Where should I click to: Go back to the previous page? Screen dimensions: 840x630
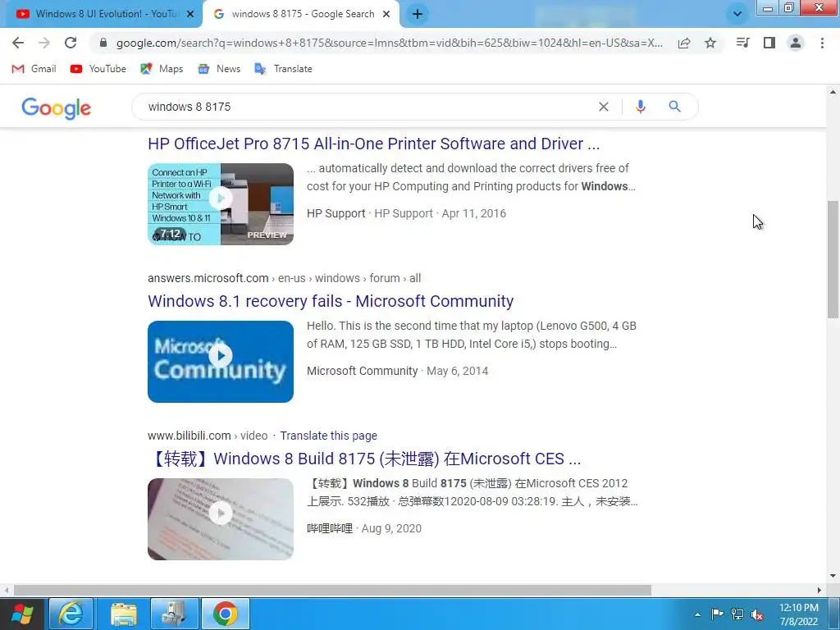[18, 43]
